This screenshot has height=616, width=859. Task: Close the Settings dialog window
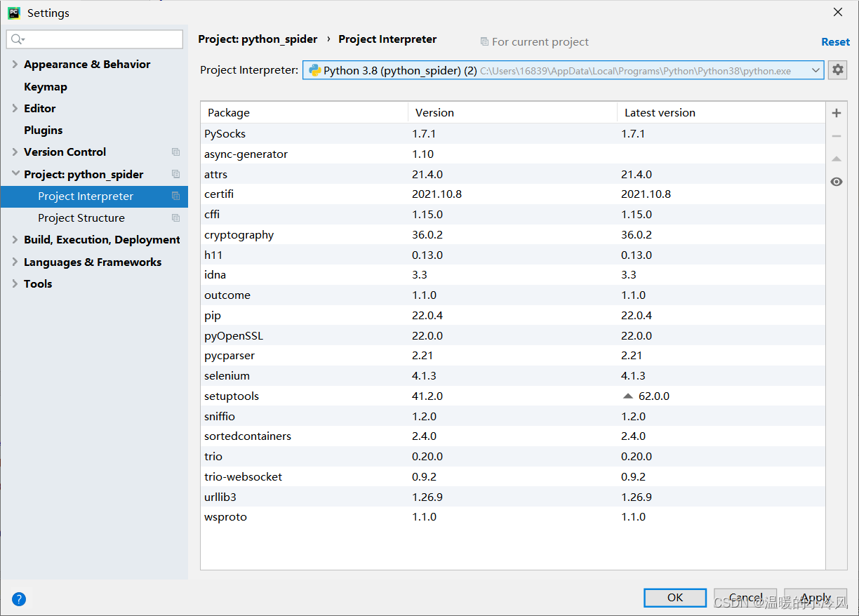838,13
